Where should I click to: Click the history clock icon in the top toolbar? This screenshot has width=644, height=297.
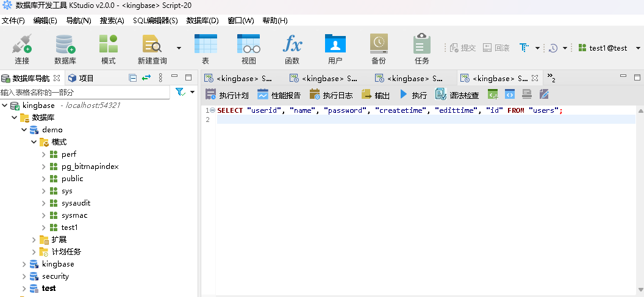click(x=553, y=48)
